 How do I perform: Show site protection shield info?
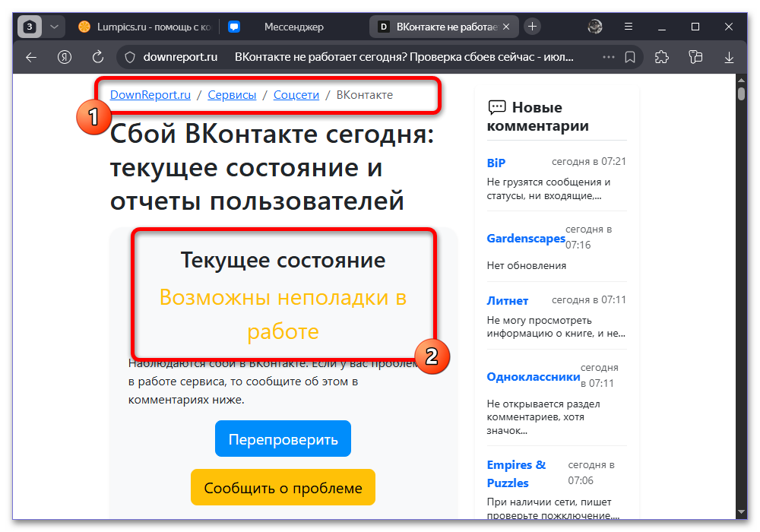130,58
